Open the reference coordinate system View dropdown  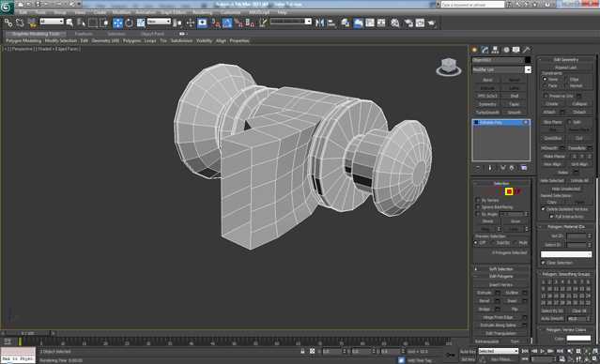coord(159,22)
